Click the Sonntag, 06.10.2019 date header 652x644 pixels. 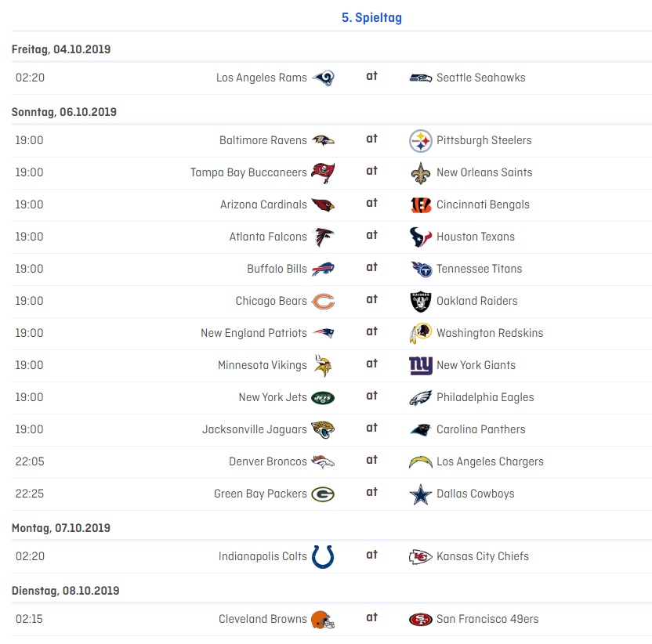pos(64,113)
